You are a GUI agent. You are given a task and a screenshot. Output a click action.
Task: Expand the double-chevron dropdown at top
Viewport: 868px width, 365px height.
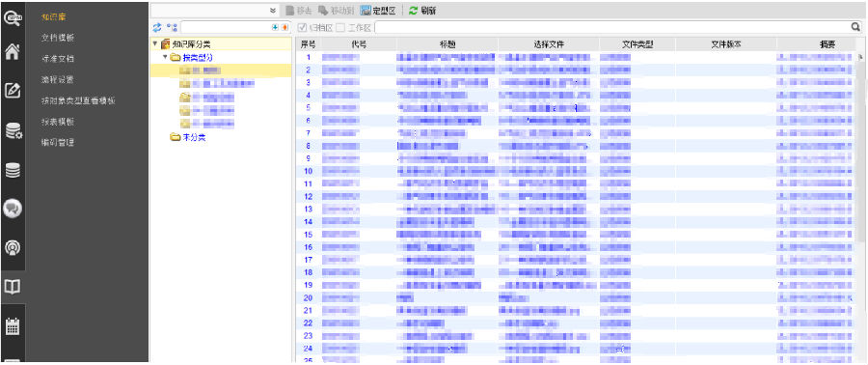click(272, 11)
